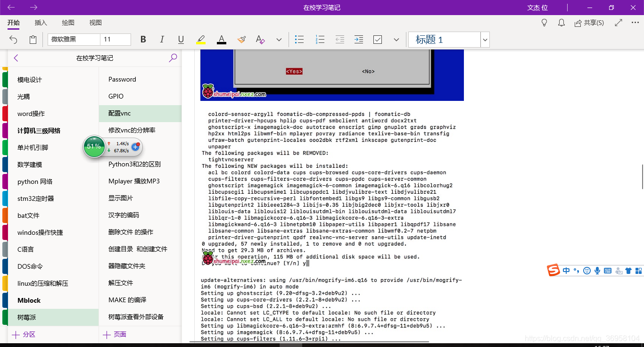Click the account name 文杰 位
This screenshot has width=644, height=347.
[537, 8]
